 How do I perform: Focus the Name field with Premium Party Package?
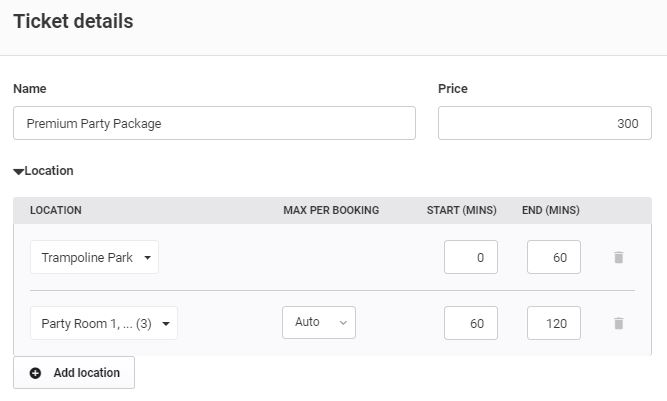point(214,123)
